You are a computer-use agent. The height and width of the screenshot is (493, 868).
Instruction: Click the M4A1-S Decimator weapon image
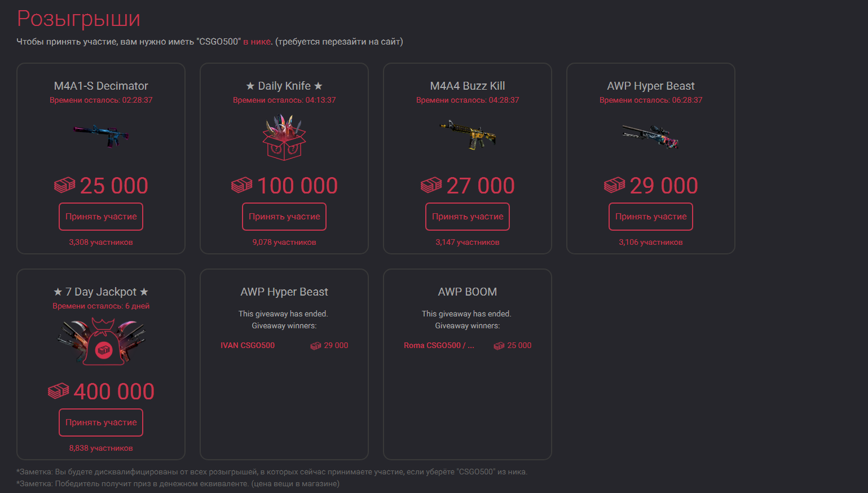coord(101,135)
